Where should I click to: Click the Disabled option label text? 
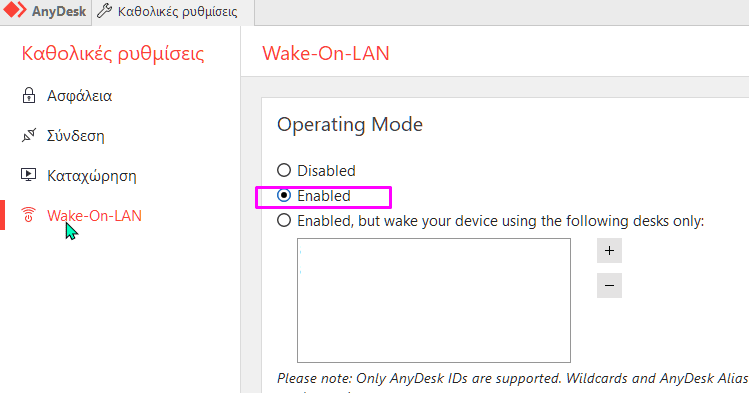pyautogui.click(x=326, y=170)
